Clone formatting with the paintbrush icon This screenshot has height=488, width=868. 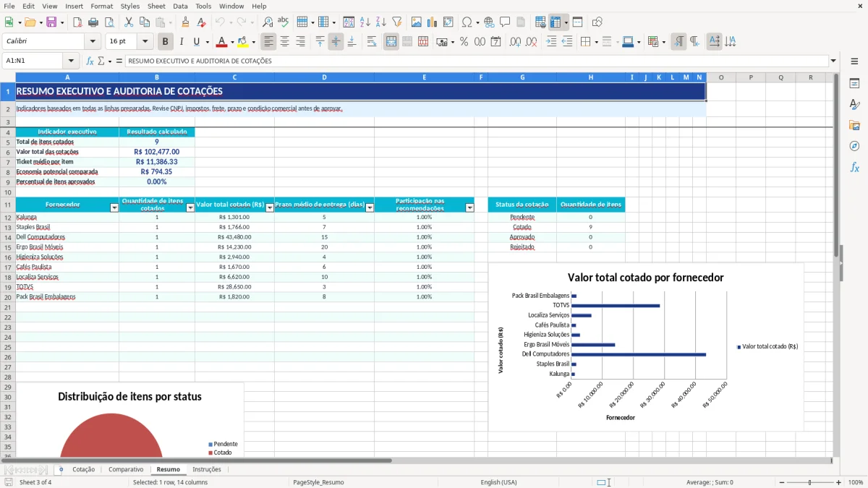(x=186, y=22)
